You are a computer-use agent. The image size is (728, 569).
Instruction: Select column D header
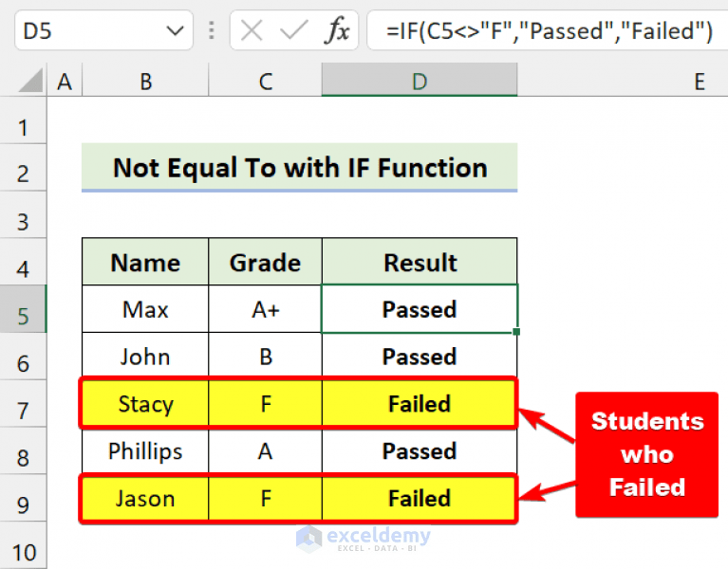pyautogui.click(x=420, y=81)
